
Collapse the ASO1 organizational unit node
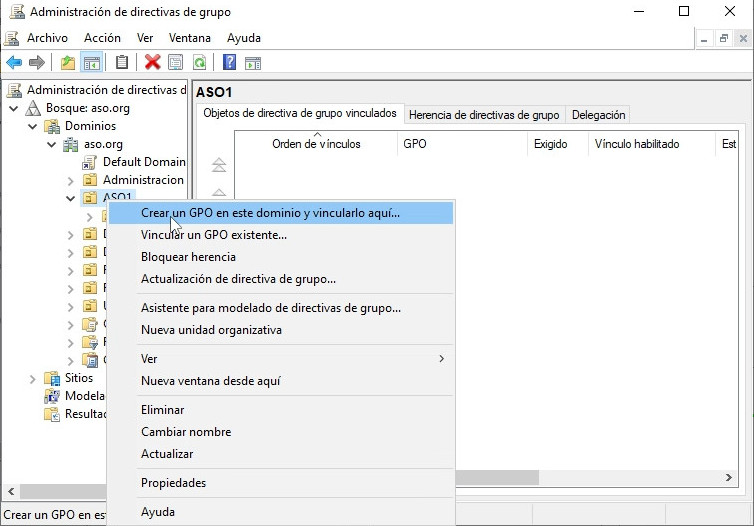coord(70,198)
